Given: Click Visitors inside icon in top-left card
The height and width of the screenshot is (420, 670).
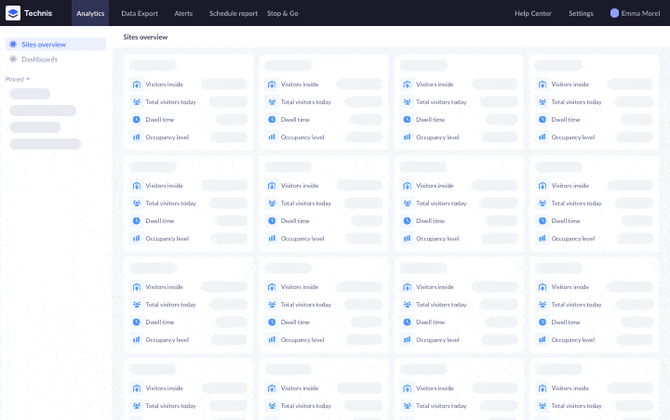Looking at the screenshot, I should tap(137, 84).
